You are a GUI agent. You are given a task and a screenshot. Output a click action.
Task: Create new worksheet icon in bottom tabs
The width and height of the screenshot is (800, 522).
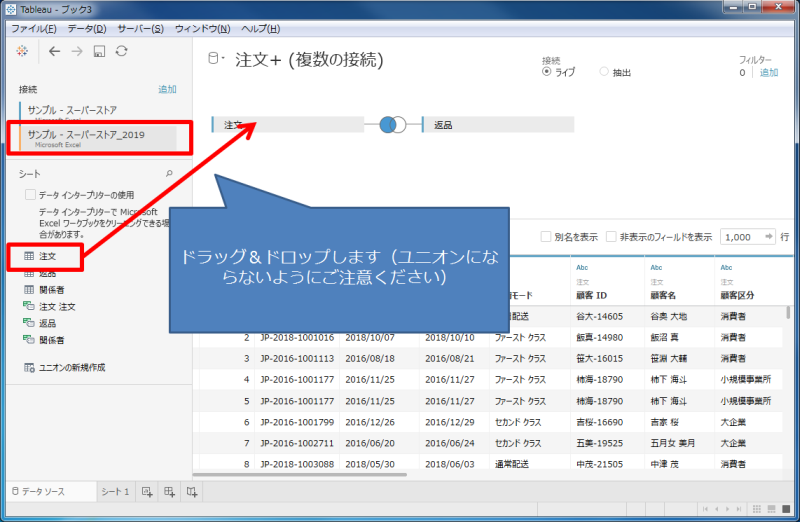point(147,492)
